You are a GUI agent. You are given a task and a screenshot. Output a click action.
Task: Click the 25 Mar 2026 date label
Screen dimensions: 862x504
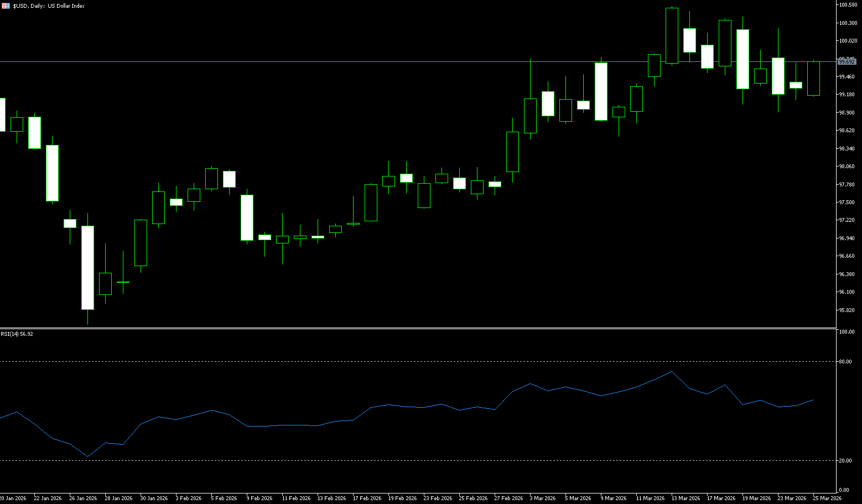pyautogui.click(x=827, y=498)
